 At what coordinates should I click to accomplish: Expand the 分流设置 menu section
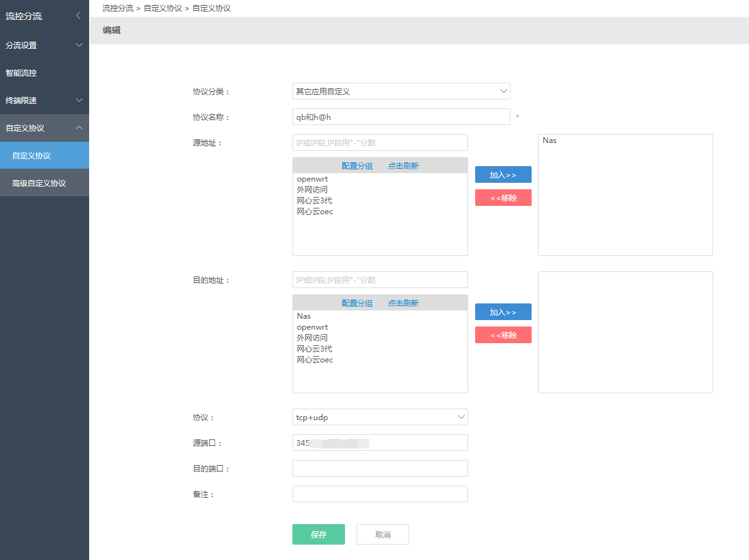pos(44,46)
